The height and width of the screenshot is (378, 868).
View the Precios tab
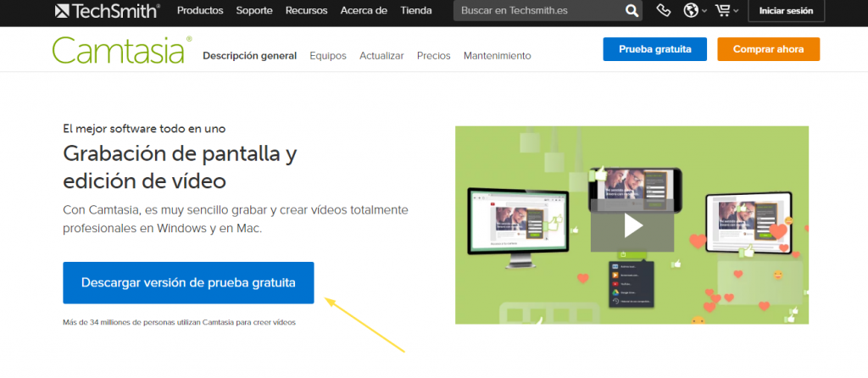coord(433,55)
